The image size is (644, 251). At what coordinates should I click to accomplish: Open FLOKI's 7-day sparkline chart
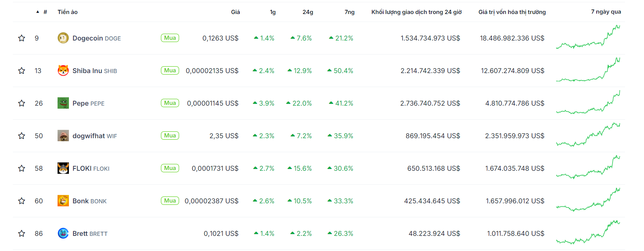click(x=588, y=168)
